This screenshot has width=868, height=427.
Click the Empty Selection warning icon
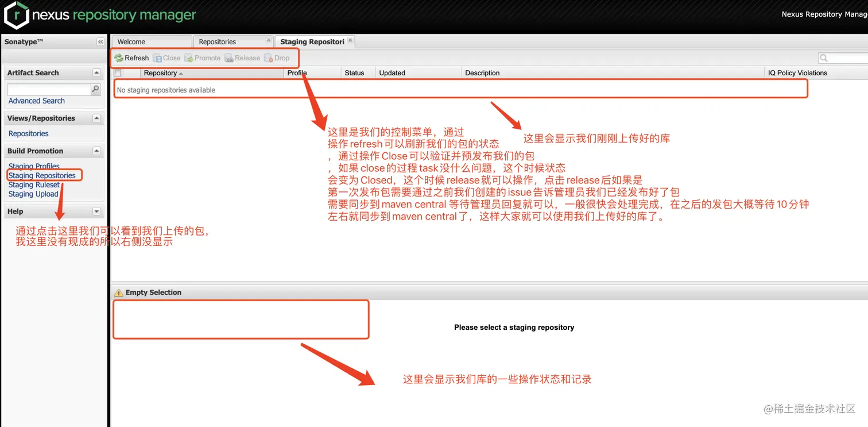pyautogui.click(x=119, y=293)
